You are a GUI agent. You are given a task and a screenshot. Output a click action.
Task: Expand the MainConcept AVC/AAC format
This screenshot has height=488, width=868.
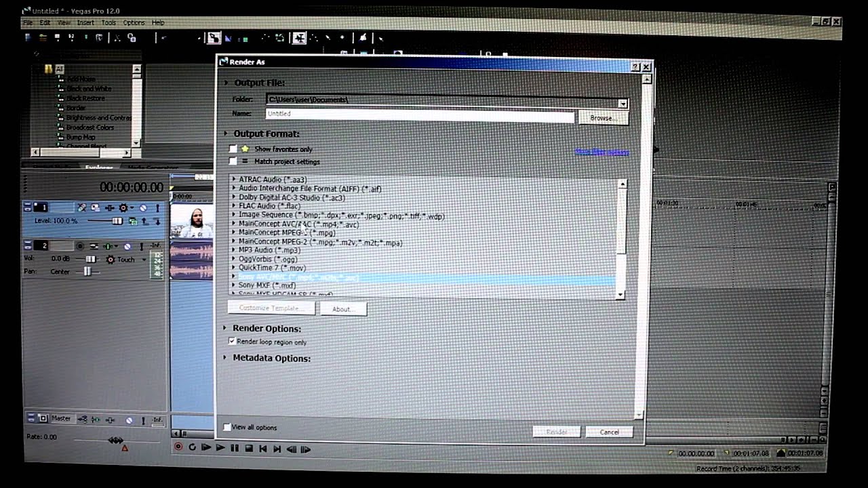click(x=234, y=224)
